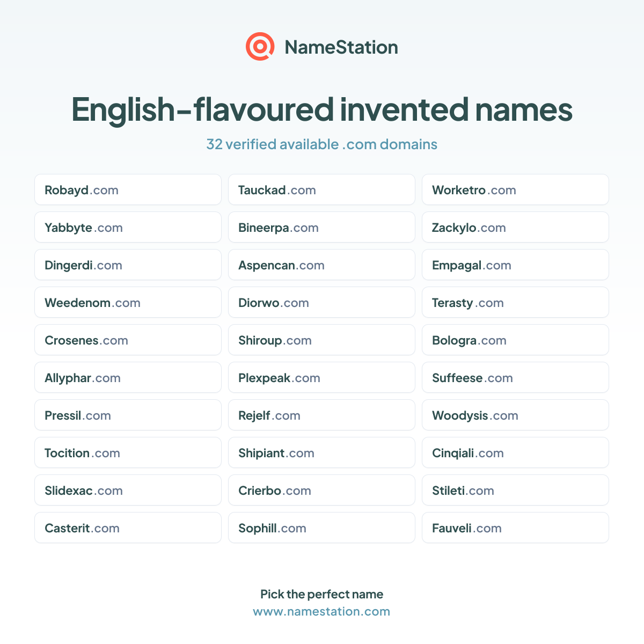Viewport: 644px width, 644px height.
Task: Click the Terasty.com entry
Action: 515,302
